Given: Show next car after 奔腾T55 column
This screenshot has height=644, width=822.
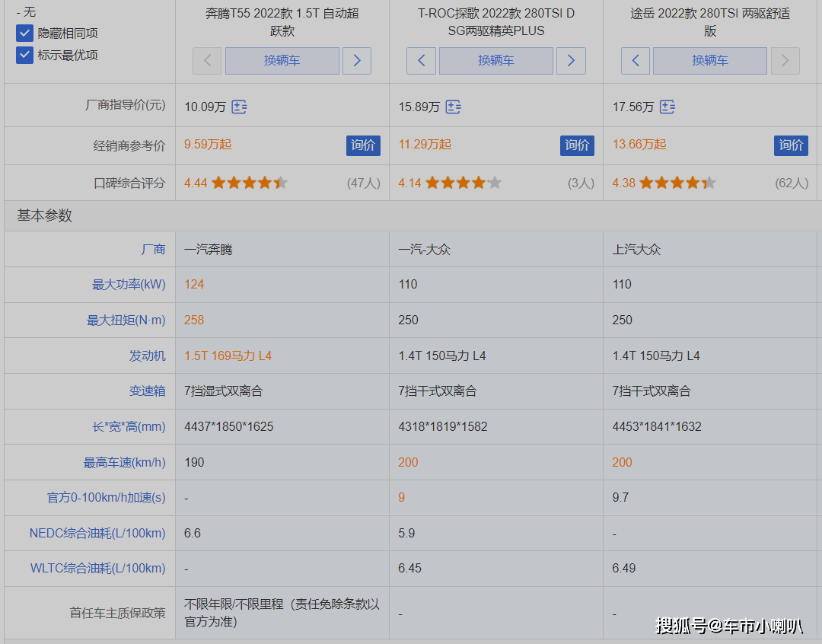Looking at the screenshot, I should pos(357,61).
